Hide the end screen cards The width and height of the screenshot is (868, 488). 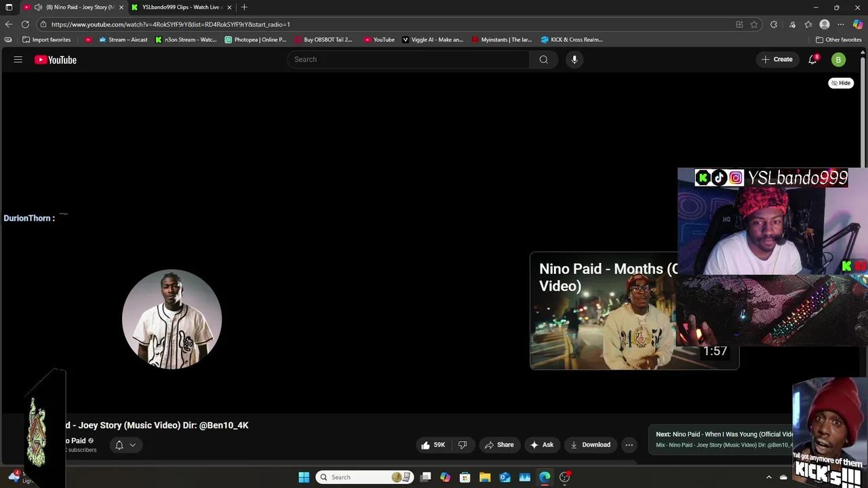pyautogui.click(x=841, y=83)
